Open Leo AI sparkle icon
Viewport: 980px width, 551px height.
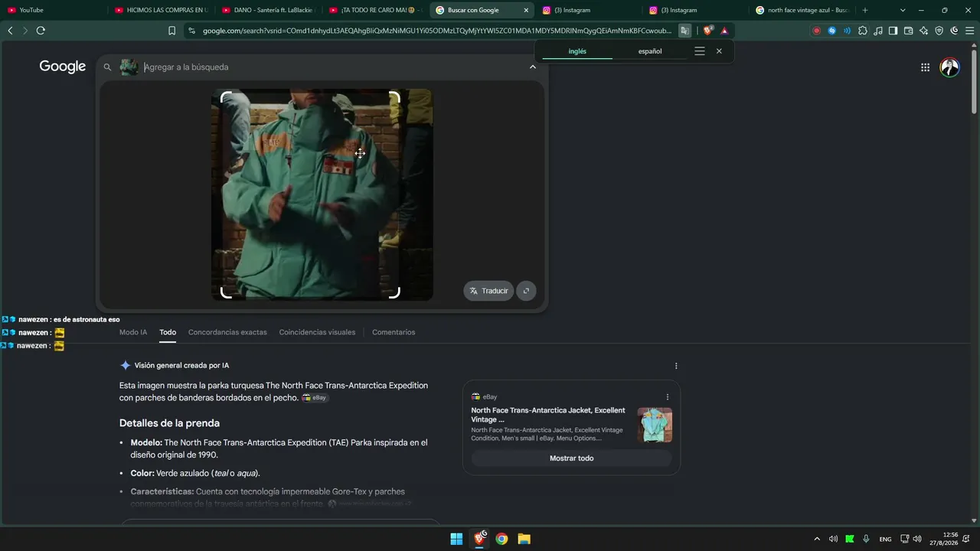click(x=923, y=31)
